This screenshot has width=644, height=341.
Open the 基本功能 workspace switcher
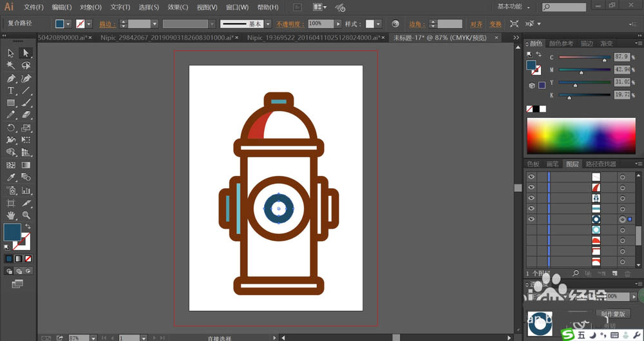coord(513,6)
